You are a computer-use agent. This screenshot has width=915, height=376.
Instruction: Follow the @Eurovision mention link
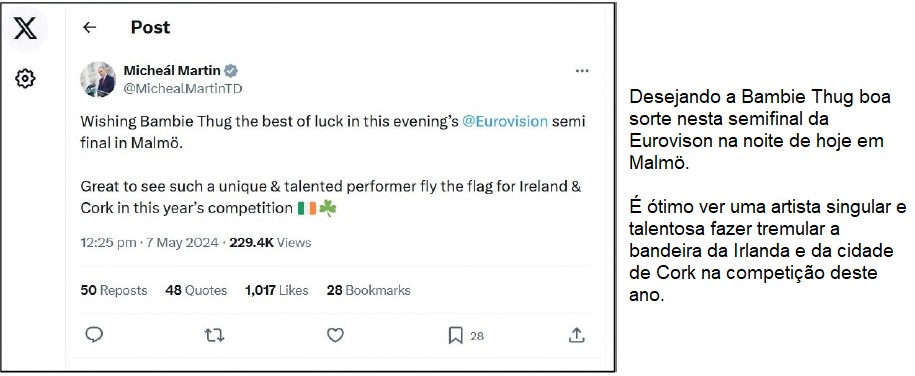click(505, 121)
